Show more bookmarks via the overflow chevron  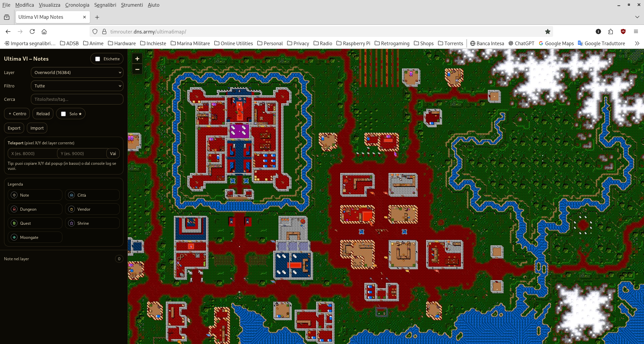[637, 44]
